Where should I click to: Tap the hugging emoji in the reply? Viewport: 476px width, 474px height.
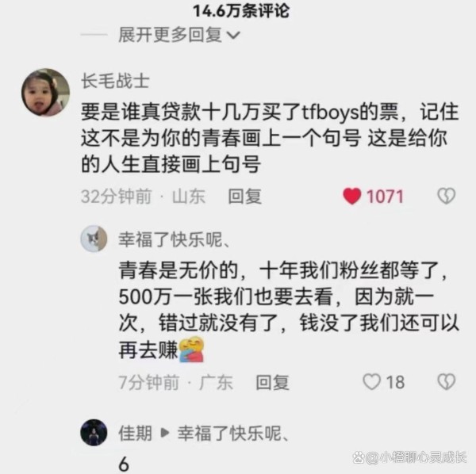point(191,350)
